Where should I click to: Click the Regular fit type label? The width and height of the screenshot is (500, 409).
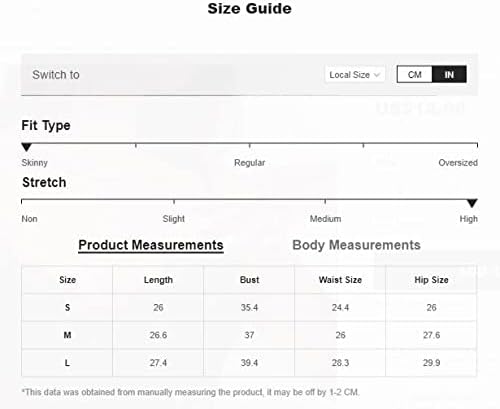tap(249, 163)
